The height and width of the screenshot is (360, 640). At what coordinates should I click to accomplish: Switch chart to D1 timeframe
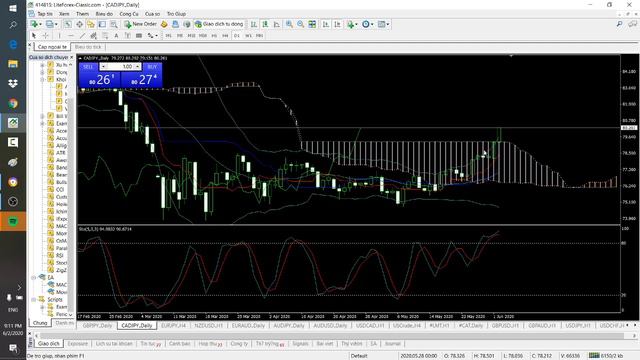point(237,36)
